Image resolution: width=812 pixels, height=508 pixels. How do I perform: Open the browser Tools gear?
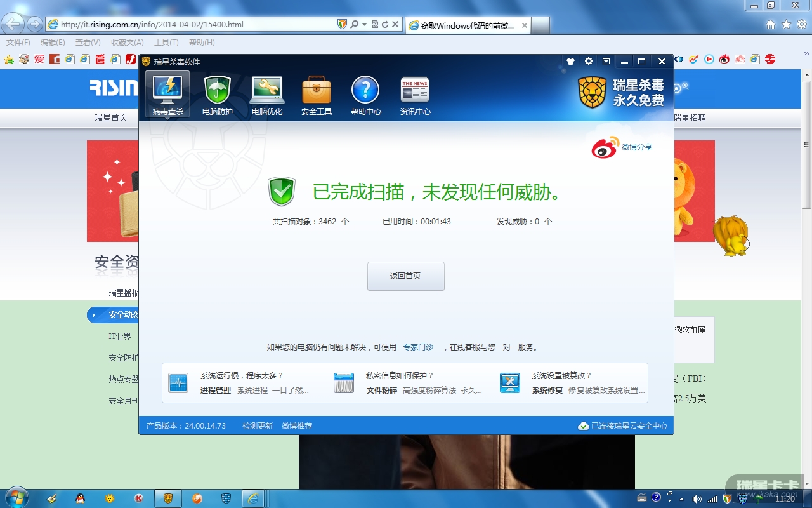[x=801, y=25]
